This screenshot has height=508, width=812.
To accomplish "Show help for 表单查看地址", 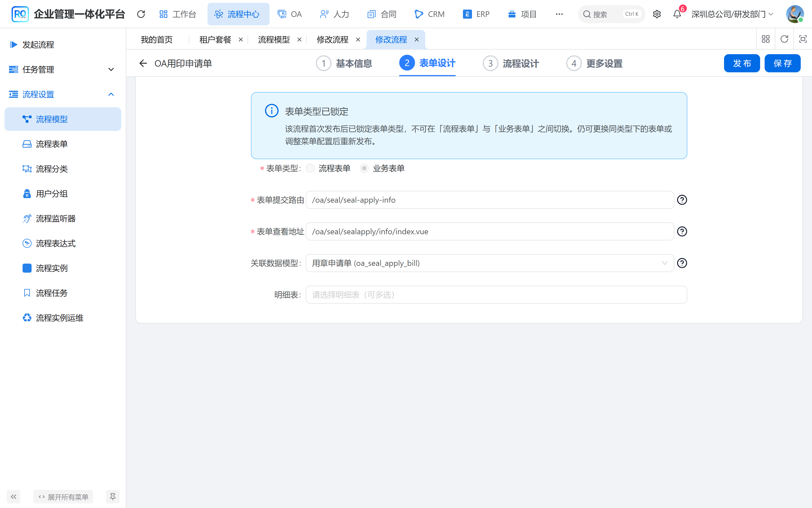I will [x=682, y=231].
